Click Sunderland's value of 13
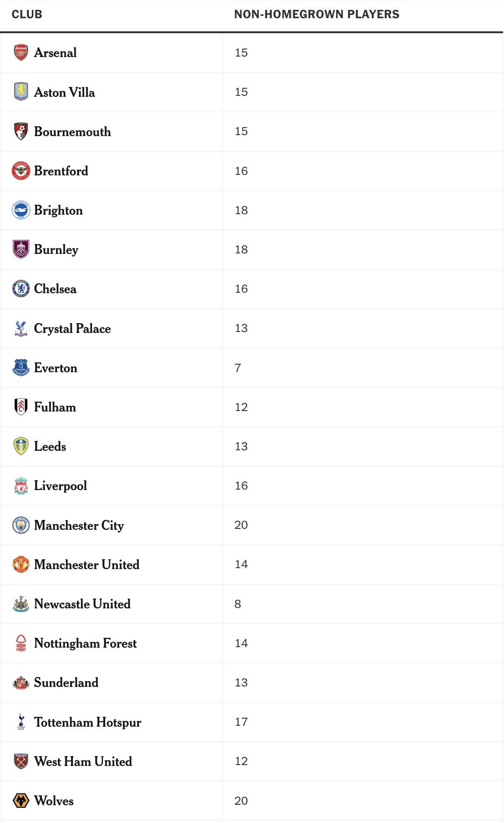 (241, 683)
